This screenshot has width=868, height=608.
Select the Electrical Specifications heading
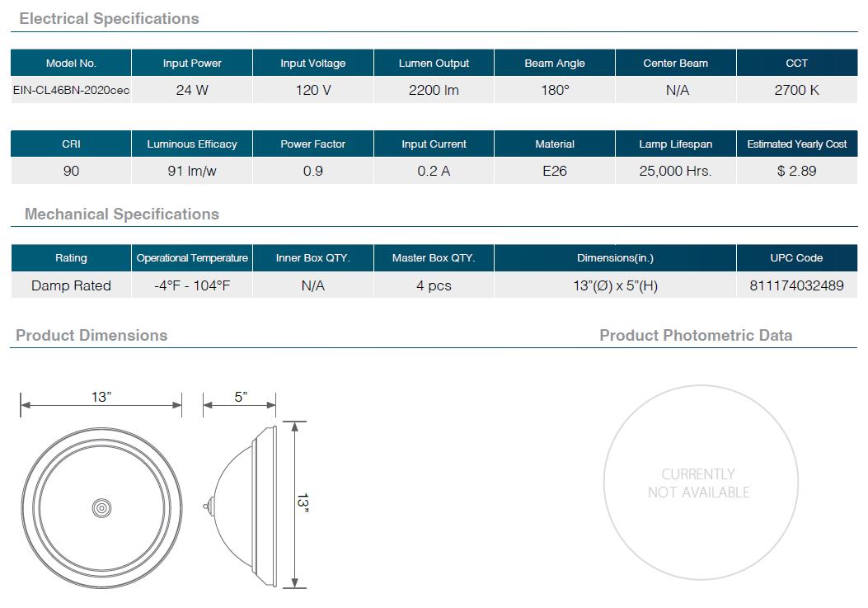point(109,18)
